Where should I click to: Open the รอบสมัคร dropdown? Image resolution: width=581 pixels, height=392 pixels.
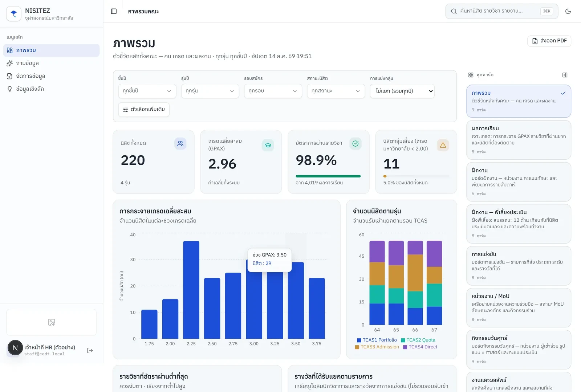(x=273, y=91)
